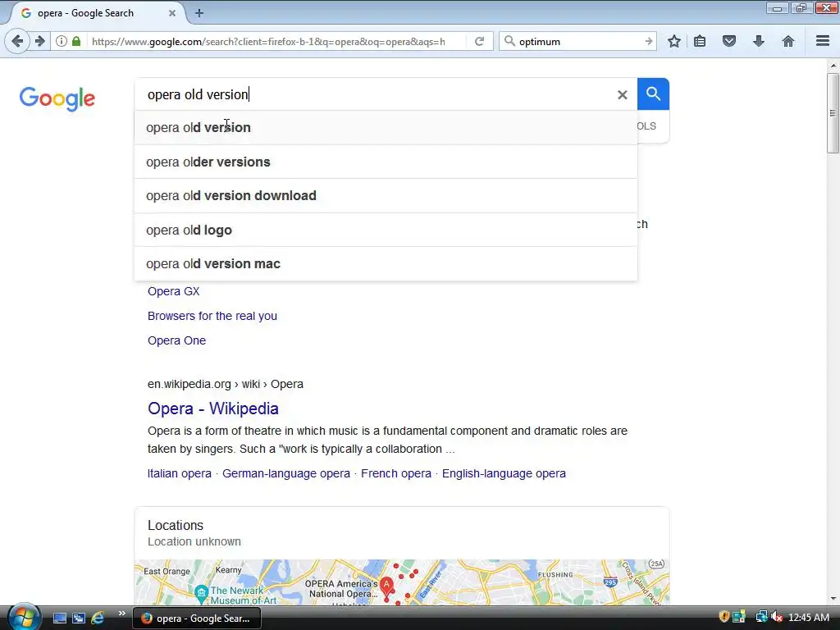Open the Windows Start orb
Screen dimensions: 840x630
click(23, 618)
